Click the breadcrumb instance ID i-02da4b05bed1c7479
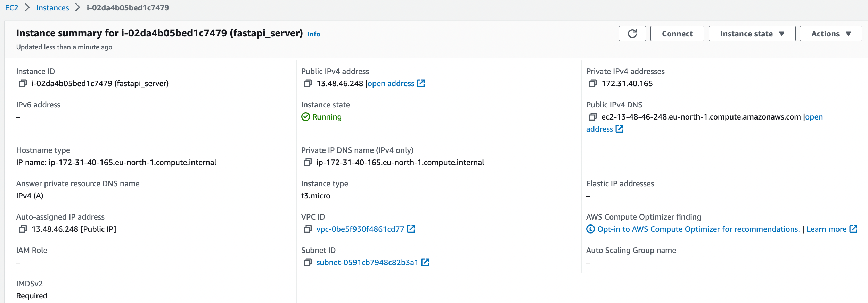Viewport: 868px width, 303px height. pyautogui.click(x=128, y=8)
